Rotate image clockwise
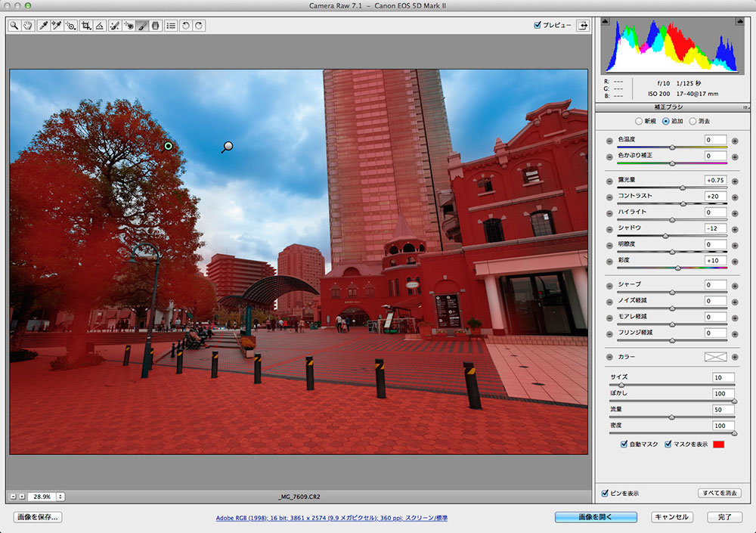 coord(199,26)
